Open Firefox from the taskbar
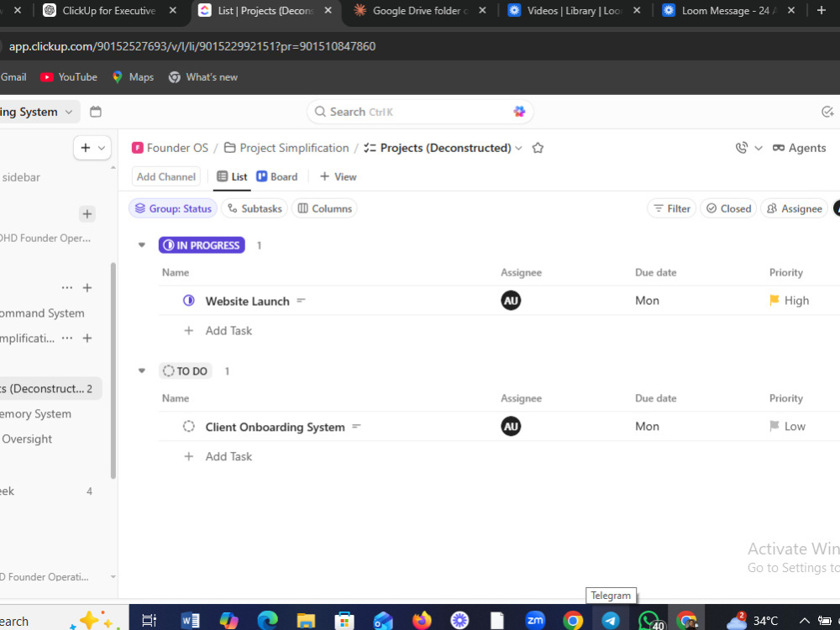840x630 pixels. pos(422,621)
